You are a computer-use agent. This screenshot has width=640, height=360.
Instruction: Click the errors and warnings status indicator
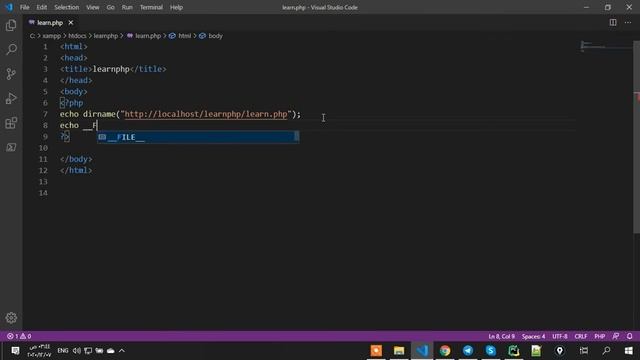(19, 336)
